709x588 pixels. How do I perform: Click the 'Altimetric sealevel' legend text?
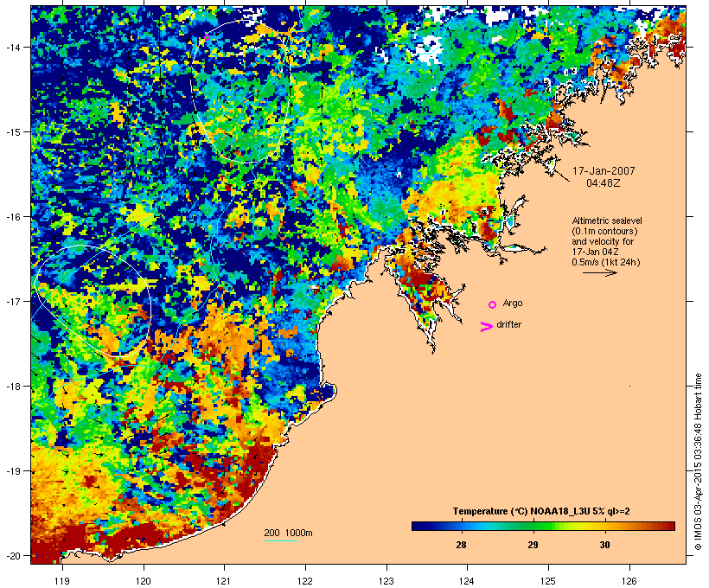[x=607, y=220]
